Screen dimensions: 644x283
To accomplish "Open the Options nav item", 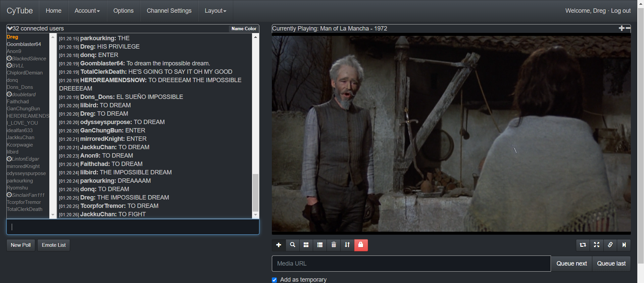I will [123, 11].
